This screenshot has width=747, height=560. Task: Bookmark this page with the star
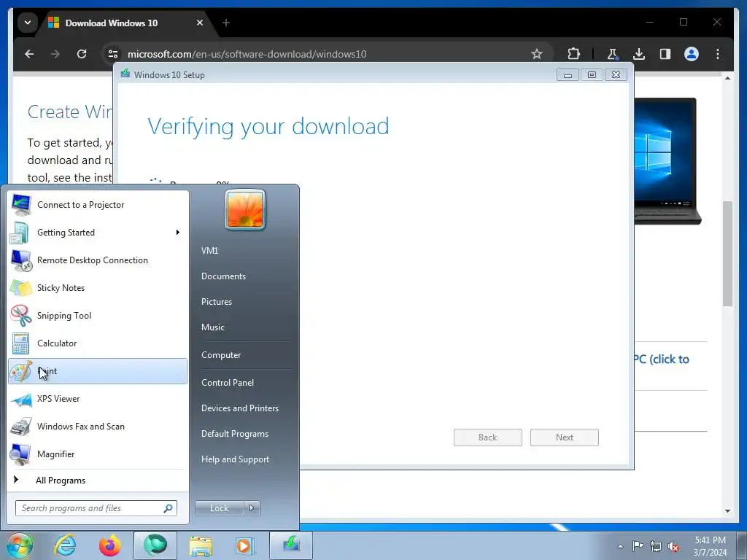click(537, 54)
